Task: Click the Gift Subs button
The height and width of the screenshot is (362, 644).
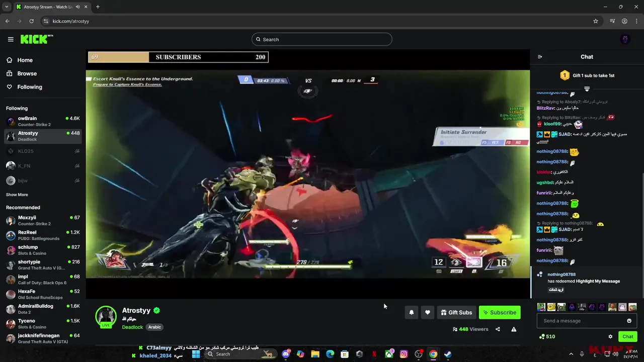Action: pyautogui.click(x=456, y=312)
